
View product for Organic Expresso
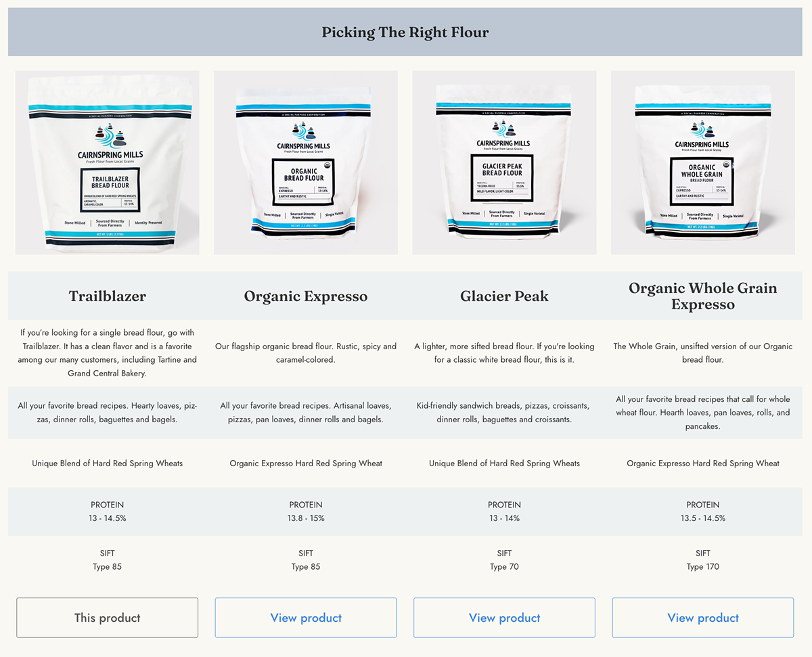[306, 618]
